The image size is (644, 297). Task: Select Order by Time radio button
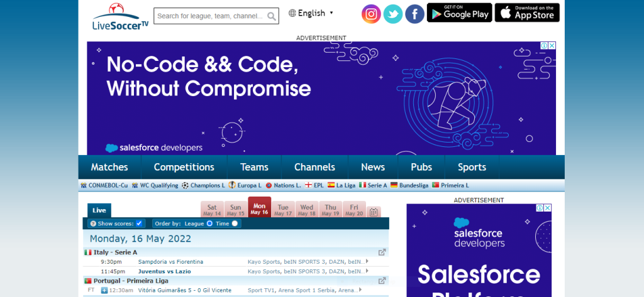point(235,223)
